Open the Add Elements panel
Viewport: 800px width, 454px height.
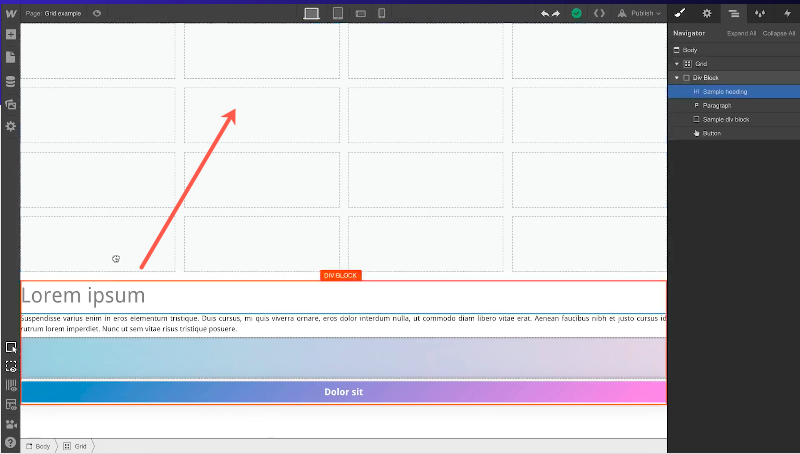(x=11, y=35)
